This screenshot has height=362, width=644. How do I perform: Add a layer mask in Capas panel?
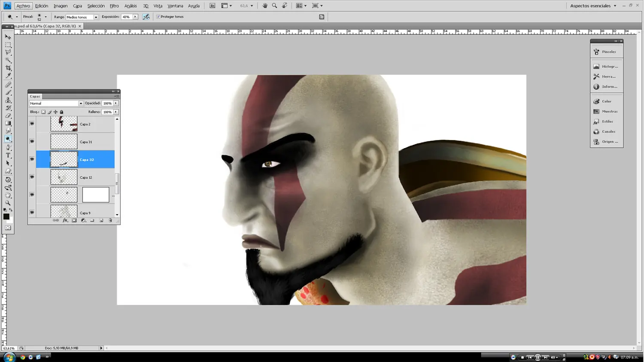pos(74,221)
